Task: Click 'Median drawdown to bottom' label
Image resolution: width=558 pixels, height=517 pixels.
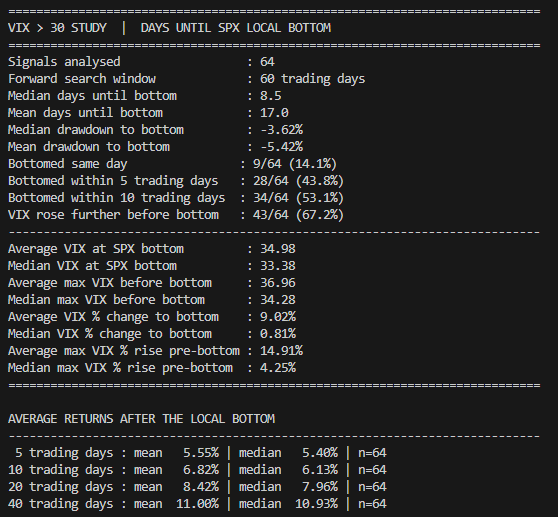Action: click(96, 130)
